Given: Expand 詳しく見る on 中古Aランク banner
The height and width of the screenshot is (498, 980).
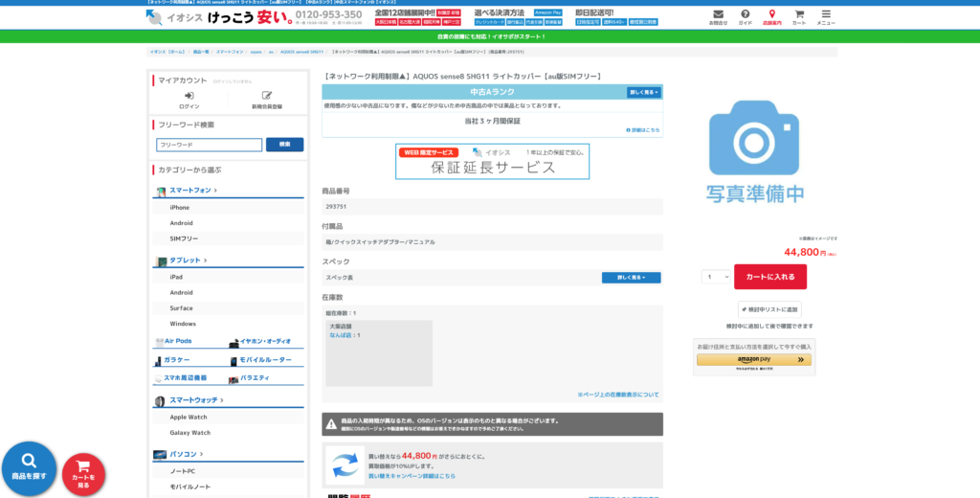Looking at the screenshot, I should (643, 92).
